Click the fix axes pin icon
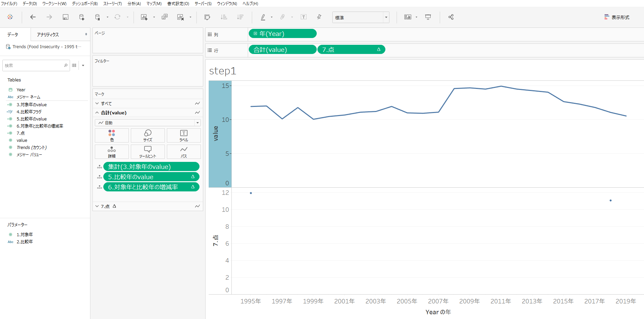 tap(319, 17)
